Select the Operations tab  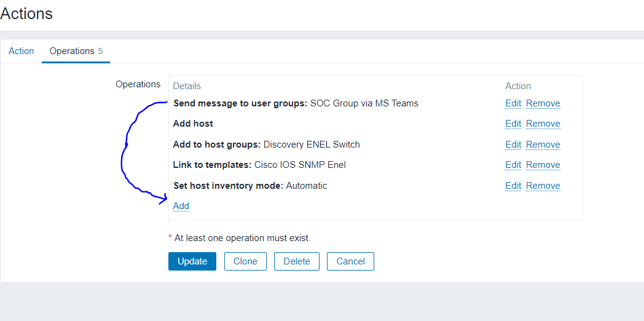pyautogui.click(x=72, y=51)
